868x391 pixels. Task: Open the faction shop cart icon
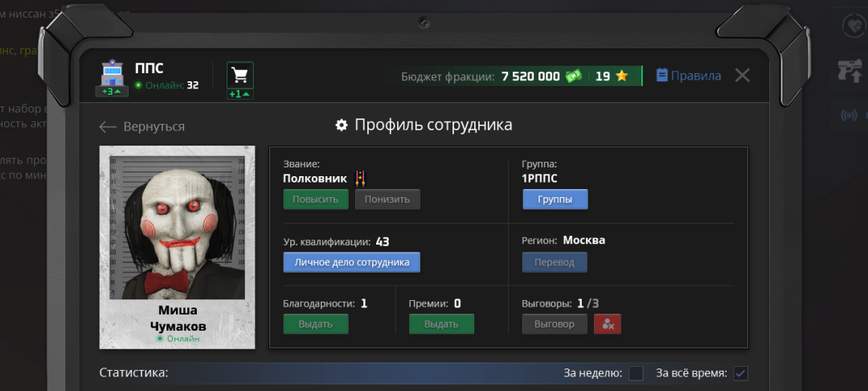pyautogui.click(x=240, y=75)
